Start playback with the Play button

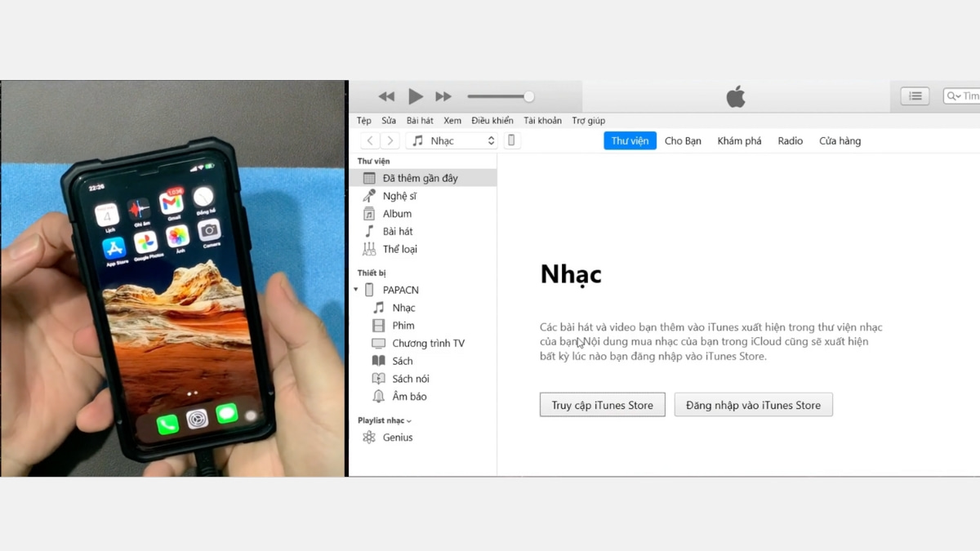click(416, 96)
